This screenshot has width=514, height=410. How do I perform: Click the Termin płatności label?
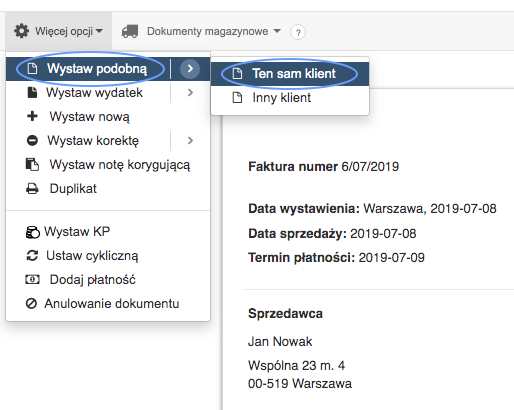click(x=302, y=258)
